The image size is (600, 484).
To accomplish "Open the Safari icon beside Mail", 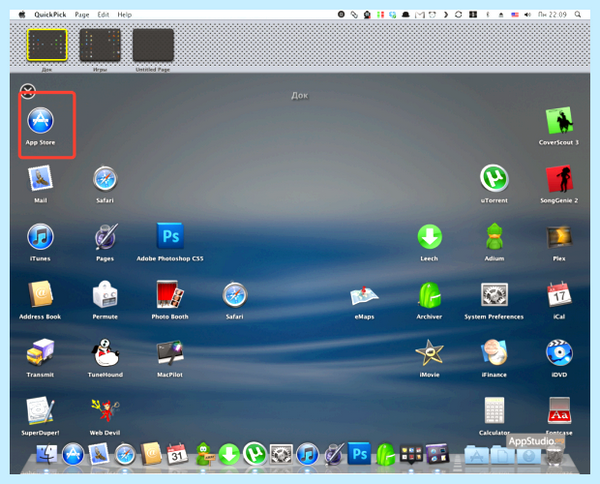I will (x=105, y=179).
